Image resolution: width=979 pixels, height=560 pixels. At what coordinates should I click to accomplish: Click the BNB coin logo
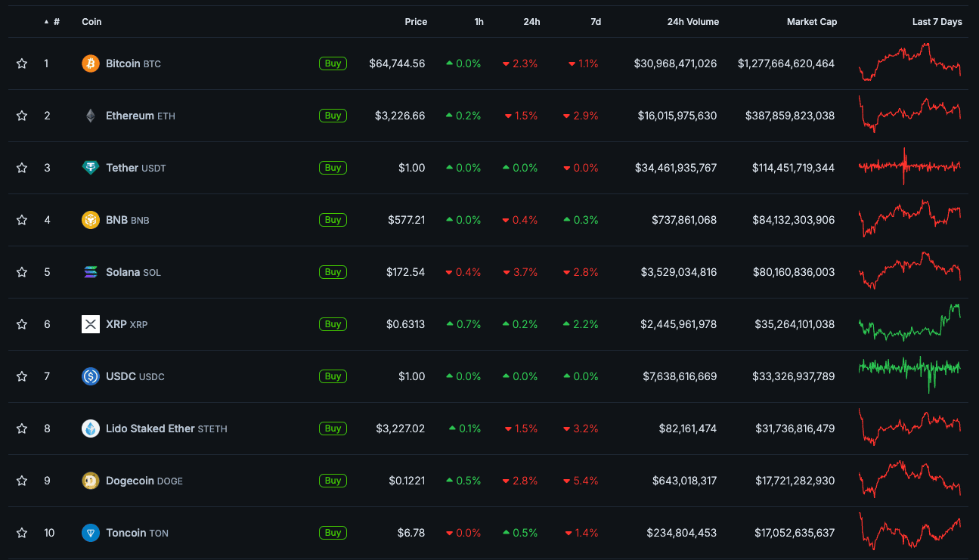click(x=91, y=220)
